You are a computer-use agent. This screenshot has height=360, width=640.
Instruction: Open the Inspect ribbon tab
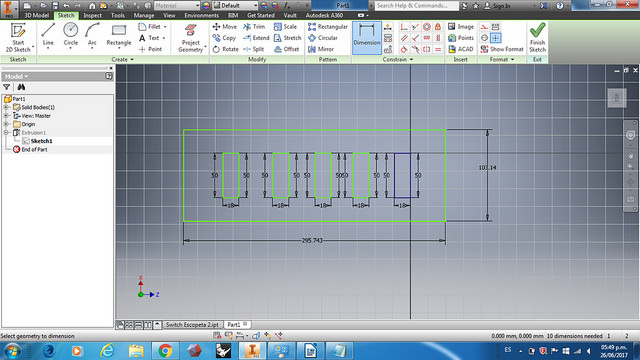(x=92, y=16)
